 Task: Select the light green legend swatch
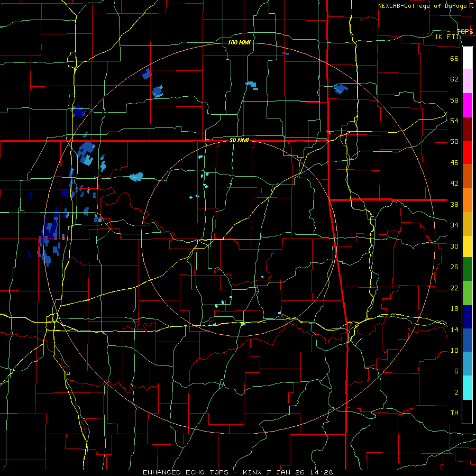[x=467, y=293]
